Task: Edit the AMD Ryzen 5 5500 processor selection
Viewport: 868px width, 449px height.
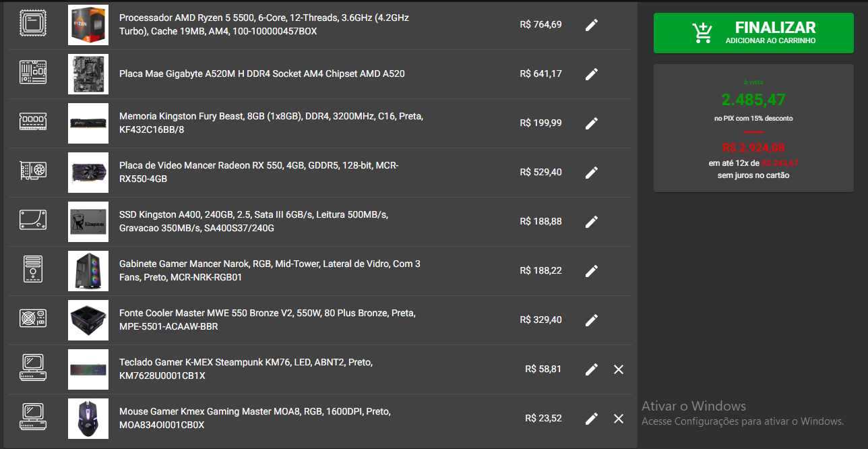Action: [x=592, y=25]
